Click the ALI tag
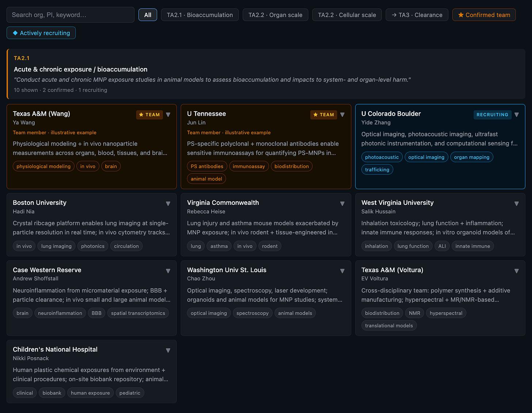 click(x=442, y=246)
